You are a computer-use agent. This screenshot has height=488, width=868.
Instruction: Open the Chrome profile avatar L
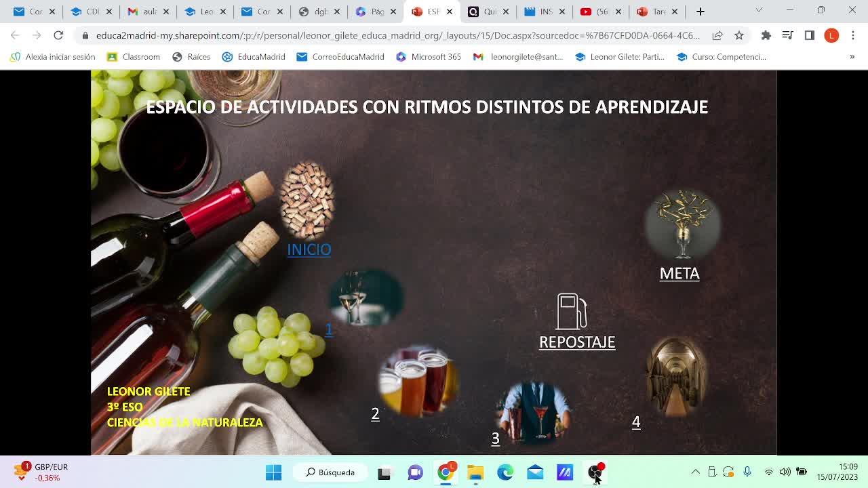pos(831,35)
